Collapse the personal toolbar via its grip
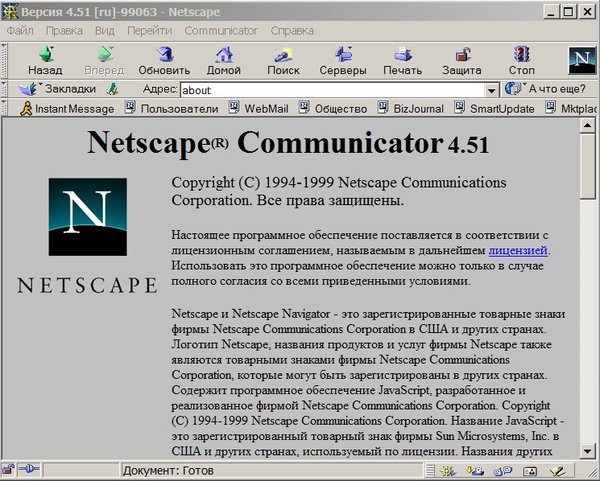This screenshot has height=481, width=600. (x=4, y=108)
